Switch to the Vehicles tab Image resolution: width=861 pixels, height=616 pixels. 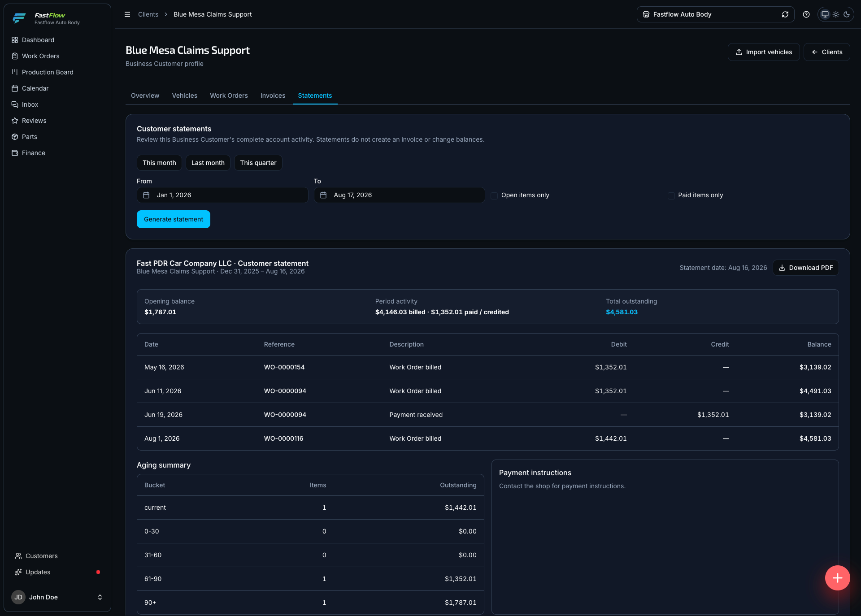click(184, 95)
